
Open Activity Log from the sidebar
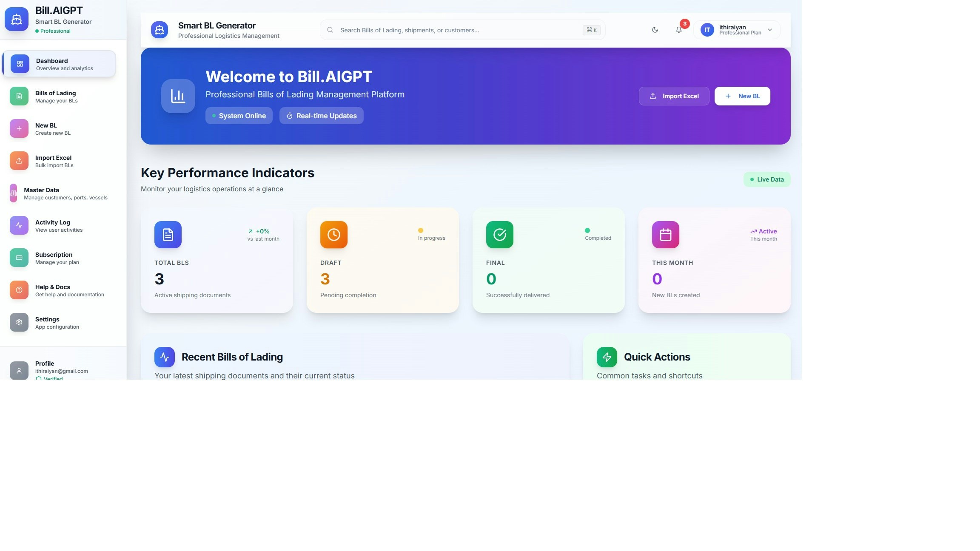(x=19, y=225)
